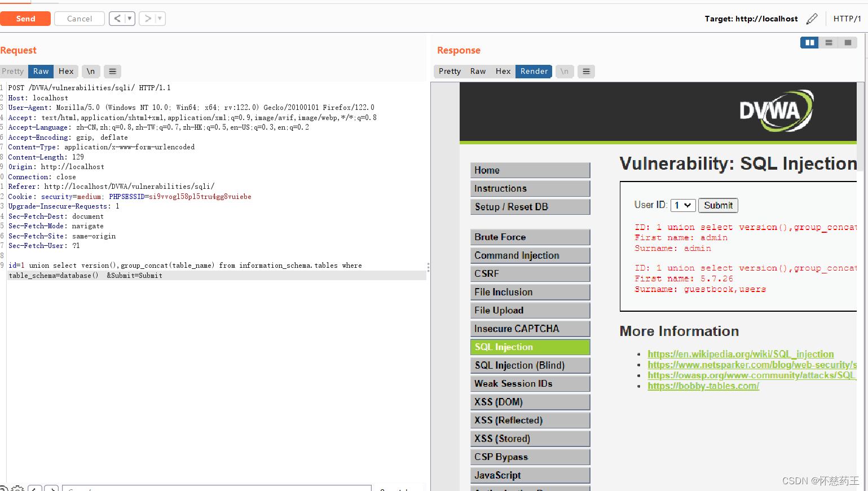Click the 'First name: 5.7.26' result text
This screenshot has height=491, width=868.
pos(684,278)
